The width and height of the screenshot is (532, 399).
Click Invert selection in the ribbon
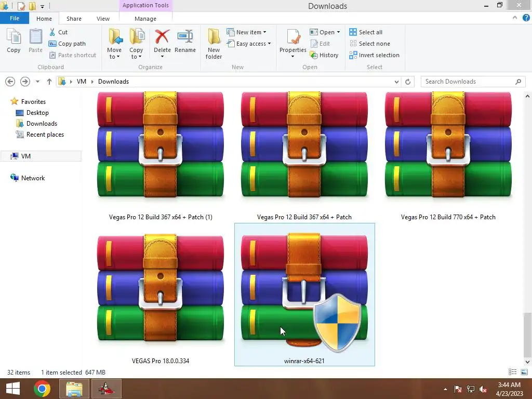pos(374,55)
